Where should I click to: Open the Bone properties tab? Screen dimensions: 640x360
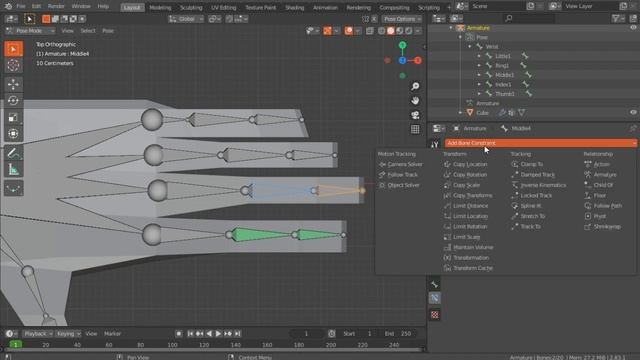[x=435, y=284]
